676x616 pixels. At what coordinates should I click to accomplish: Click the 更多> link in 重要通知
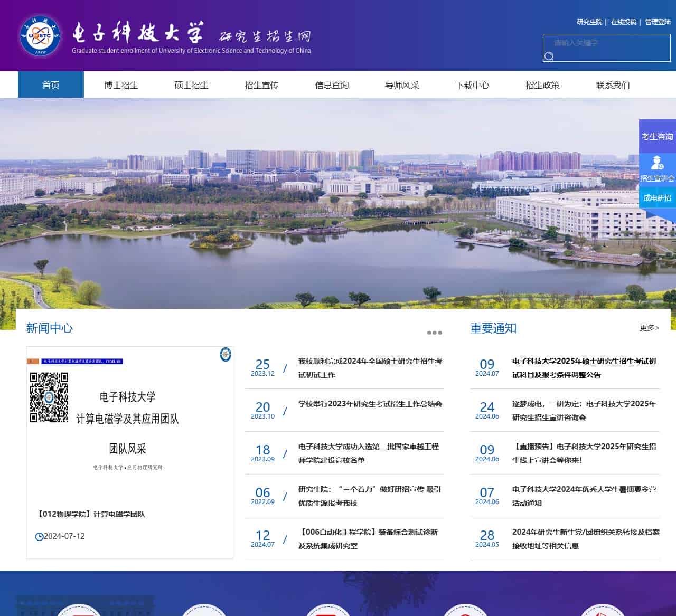click(650, 328)
